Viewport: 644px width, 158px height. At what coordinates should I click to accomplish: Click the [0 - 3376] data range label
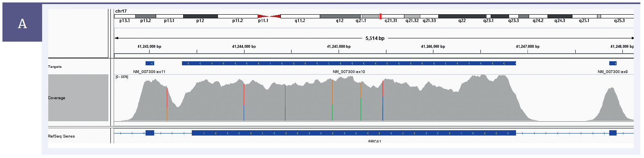coord(122,77)
